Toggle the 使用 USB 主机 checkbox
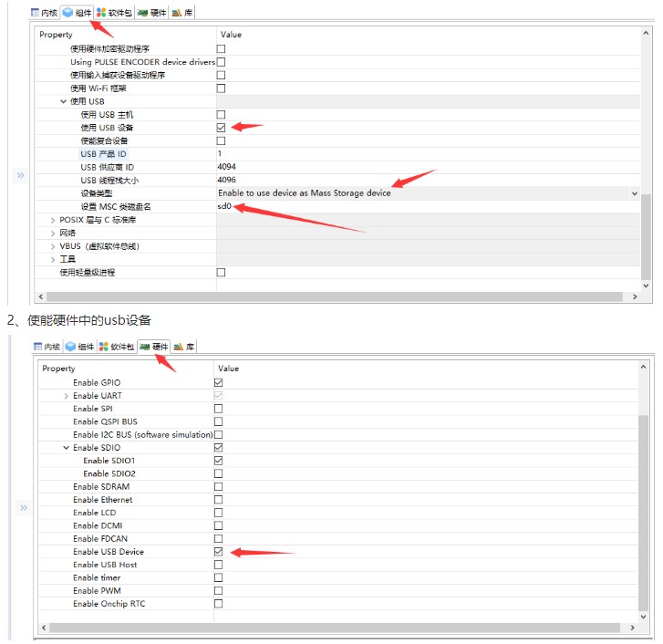 (221, 114)
